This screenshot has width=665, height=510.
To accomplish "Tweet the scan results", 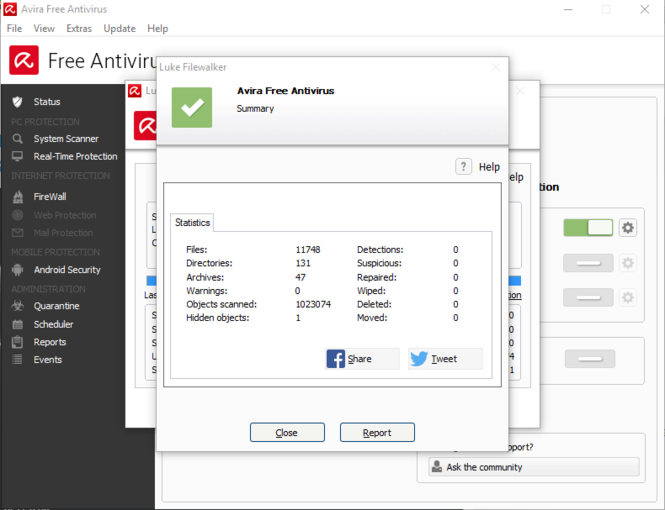I will tap(445, 359).
